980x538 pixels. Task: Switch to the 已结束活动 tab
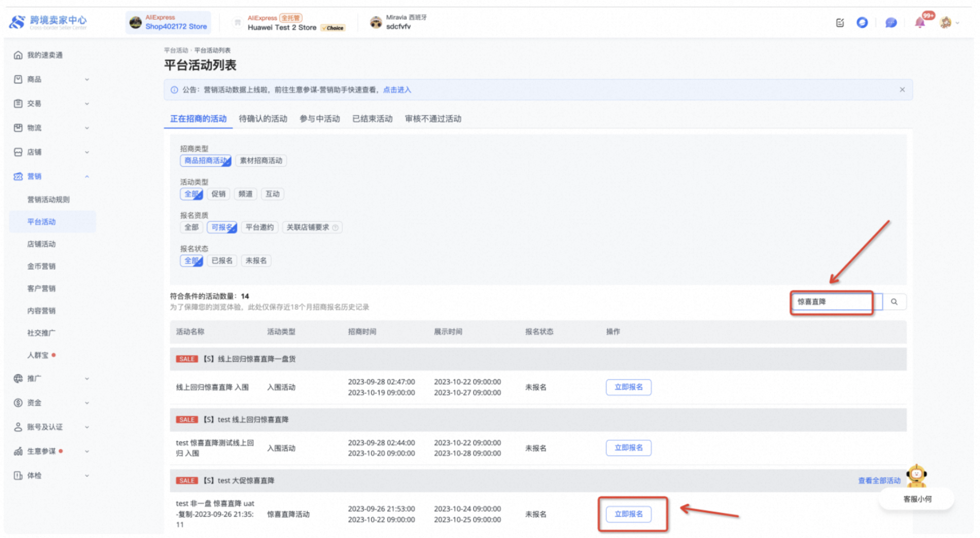pyautogui.click(x=372, y=119)
